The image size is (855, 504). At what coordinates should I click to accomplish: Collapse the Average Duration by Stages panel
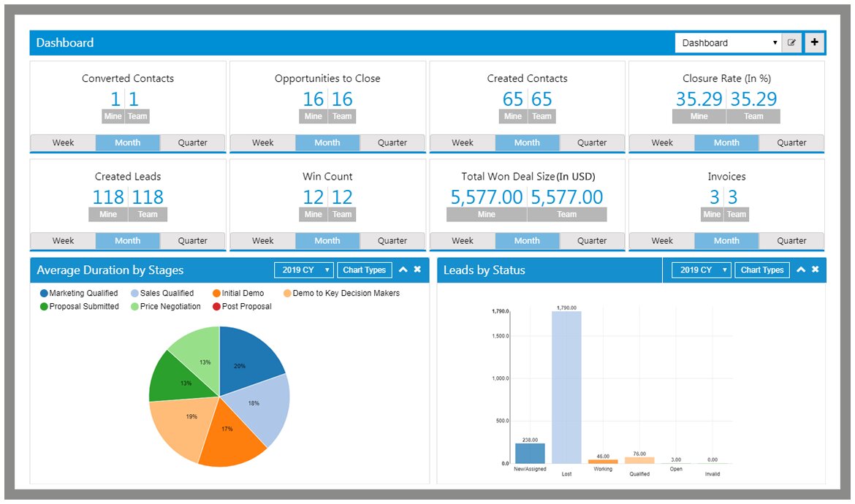click(403, 270)
